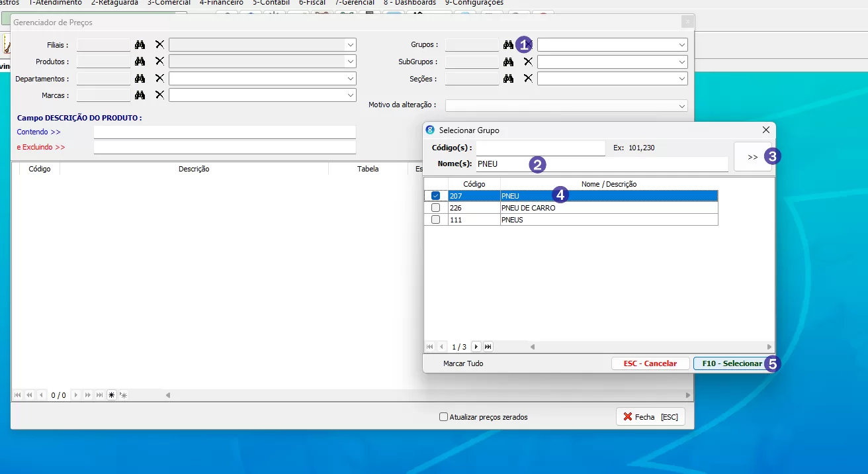The image size is (868, 474).
Task: Open the Motivo da alteração dropdown
Action: [x=681, y=106]
